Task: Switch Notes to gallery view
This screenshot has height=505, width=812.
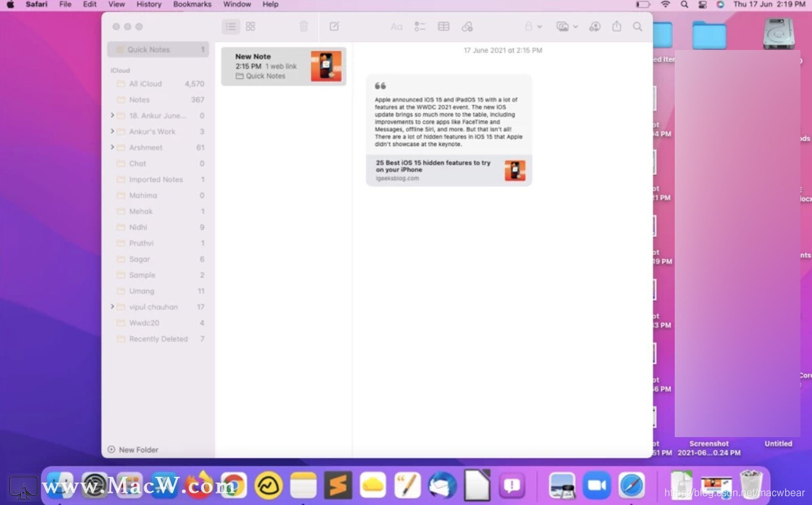Action: click(x=251, y=26)
